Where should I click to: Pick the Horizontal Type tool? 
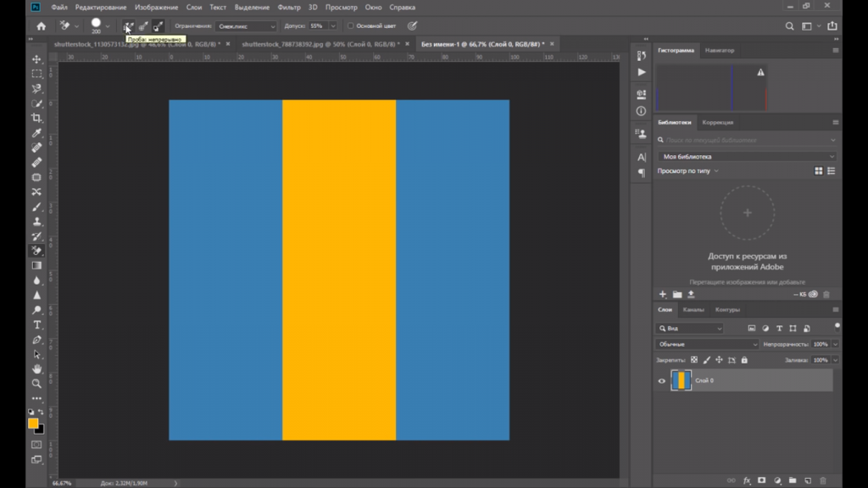tap(36, 324)
